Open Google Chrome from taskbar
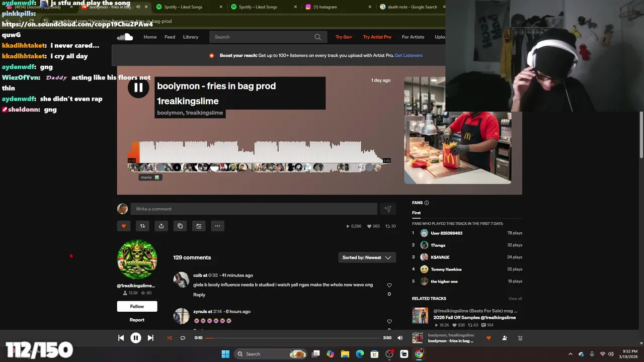644x362 pixels. point(419,354)
